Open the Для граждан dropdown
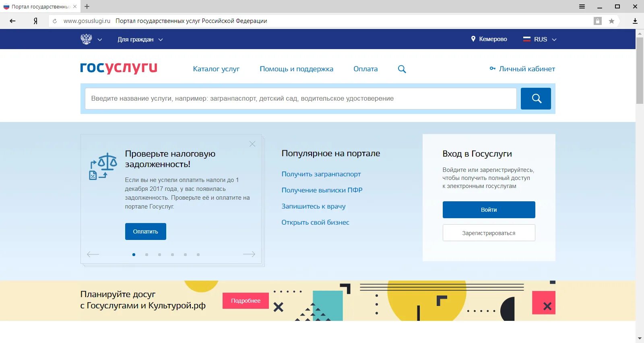The height and width of the screenshot is (343, 644). coord(140,39)
